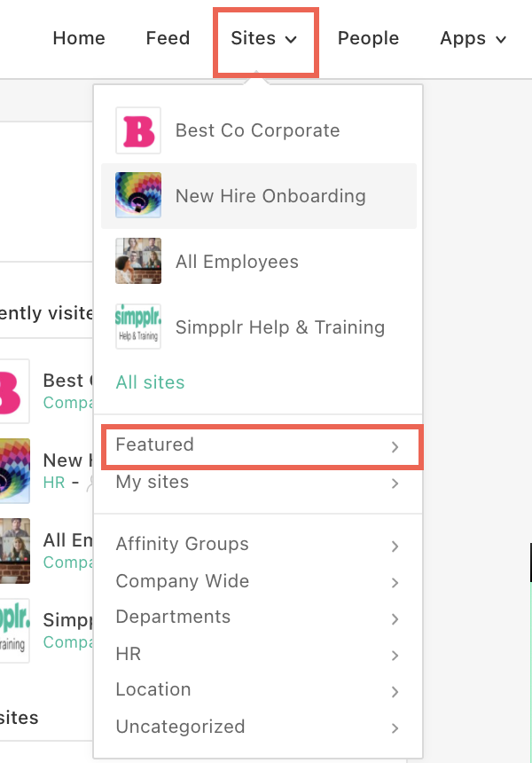
Task: Go to the Home tab
Action: pyautogui.click(x=79, y=38)
